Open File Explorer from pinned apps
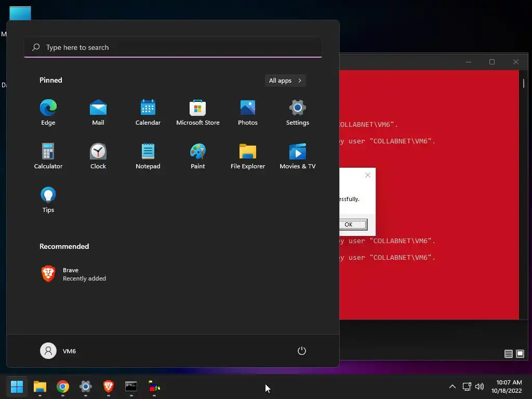Image resolution: width=532 pixels, height=399 pixels. pyautogui.click(x=248, y=156)
